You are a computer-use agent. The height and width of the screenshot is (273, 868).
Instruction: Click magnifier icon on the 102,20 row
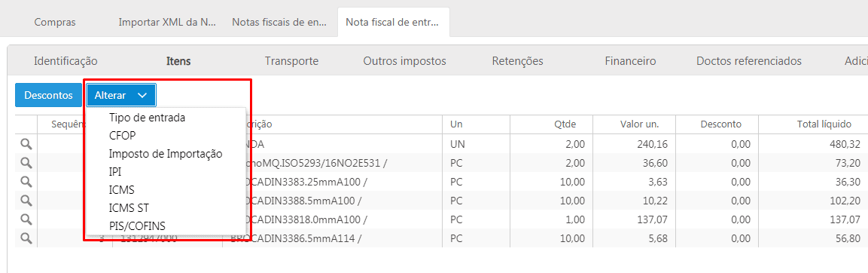(x=26, y=201)
